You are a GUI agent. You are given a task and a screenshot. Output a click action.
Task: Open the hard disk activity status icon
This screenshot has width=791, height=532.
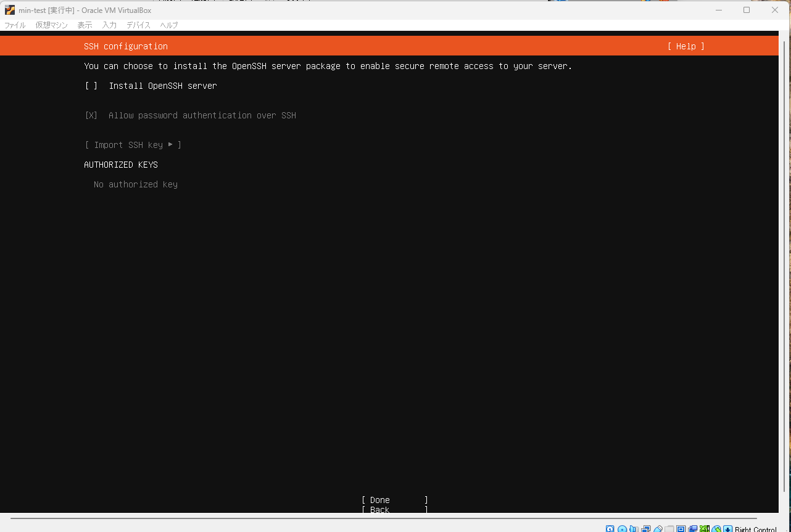(x=610, y=528)
